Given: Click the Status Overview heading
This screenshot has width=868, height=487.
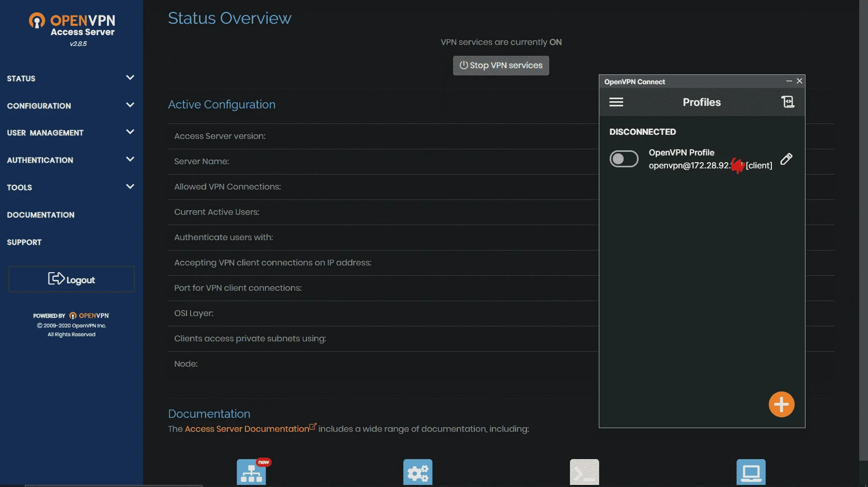Looking at the screenshot, I should [229, 18].
